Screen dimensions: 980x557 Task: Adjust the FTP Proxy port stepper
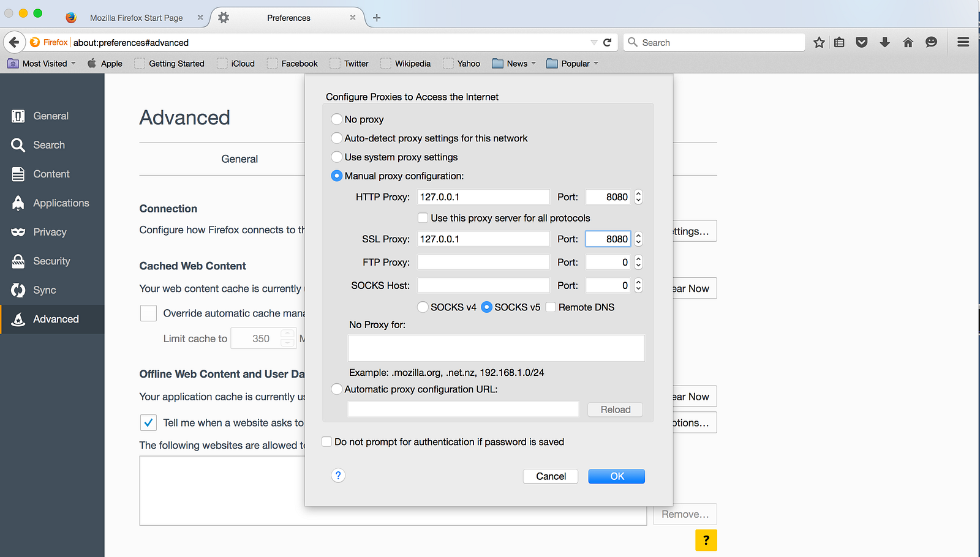pyautogui.click(x=638, y=263)
